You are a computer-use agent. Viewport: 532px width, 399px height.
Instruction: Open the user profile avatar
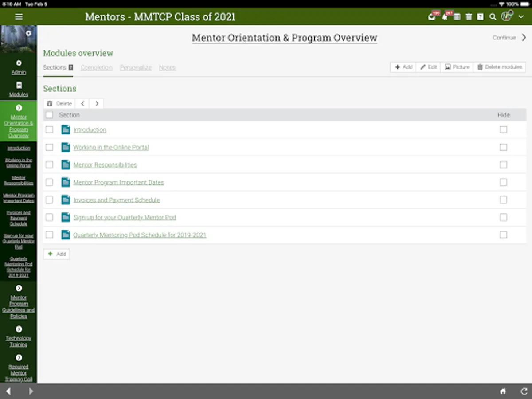coord(507,16)
